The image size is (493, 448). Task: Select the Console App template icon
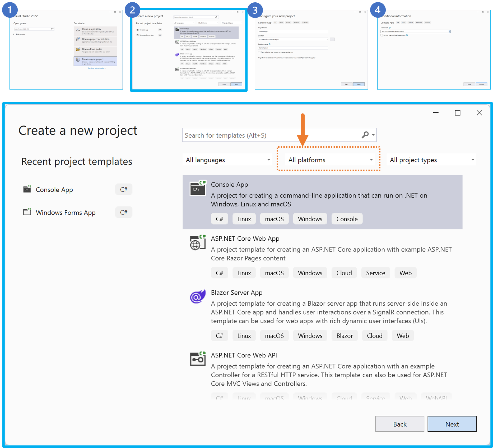point(198,188)
